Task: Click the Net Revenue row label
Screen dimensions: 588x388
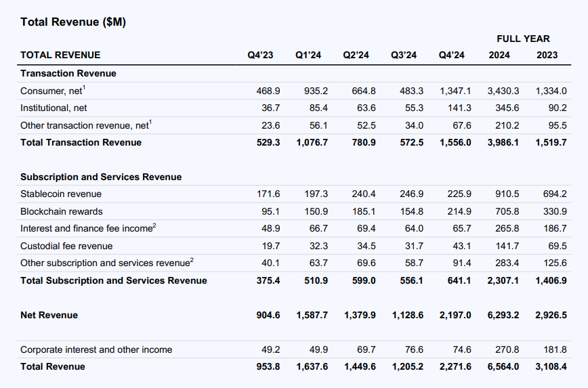Action: (49, 315)
